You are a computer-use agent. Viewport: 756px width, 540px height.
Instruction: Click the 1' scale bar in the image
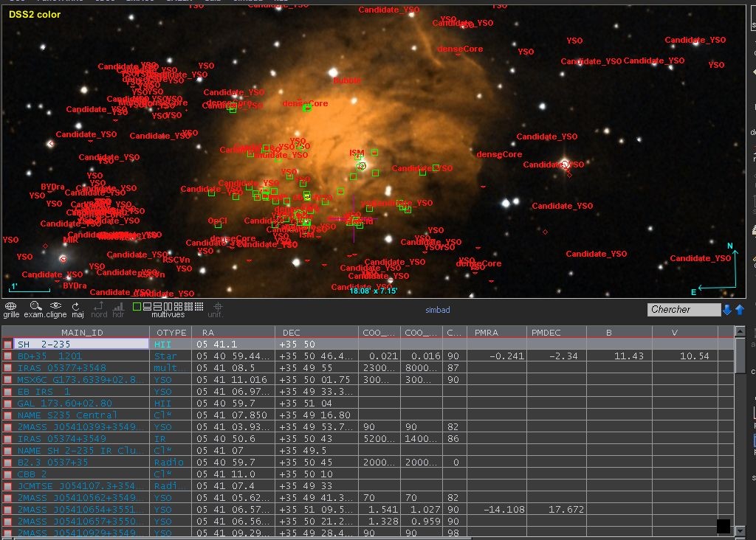(x=30, y=288)
